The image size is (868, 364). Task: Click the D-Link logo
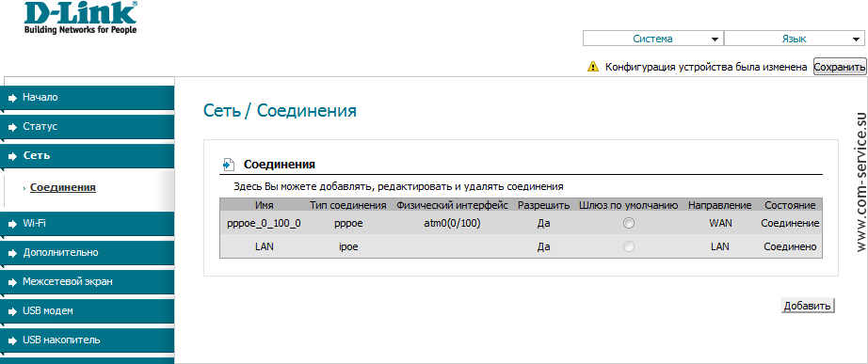coord(82,17)
